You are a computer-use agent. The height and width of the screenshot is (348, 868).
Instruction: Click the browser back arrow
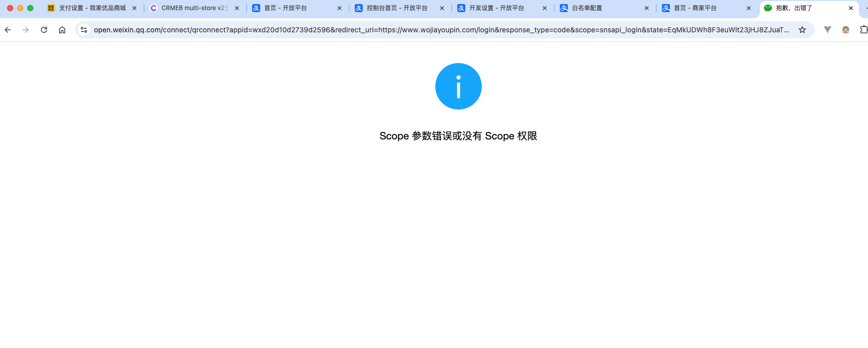(x=8, y=30)
